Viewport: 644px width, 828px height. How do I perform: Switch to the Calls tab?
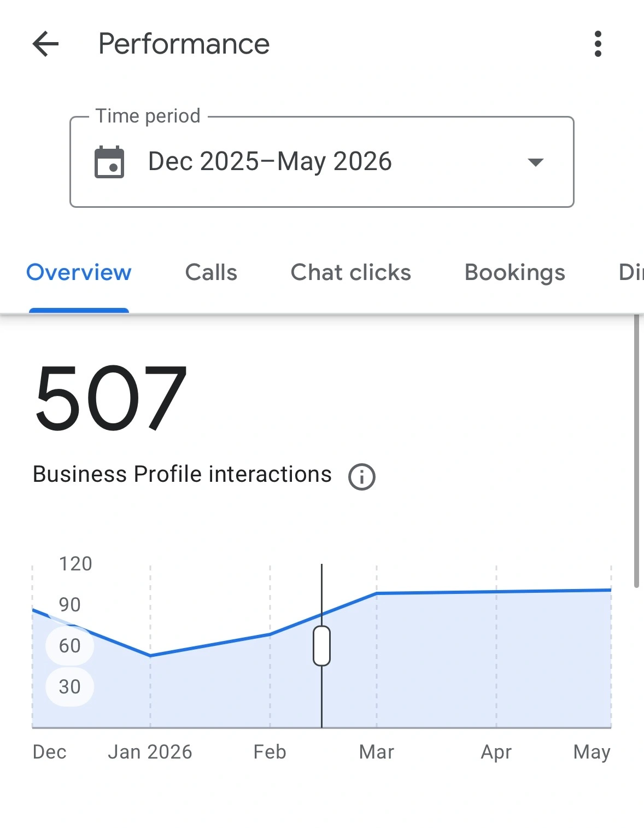tap(211, 272)
